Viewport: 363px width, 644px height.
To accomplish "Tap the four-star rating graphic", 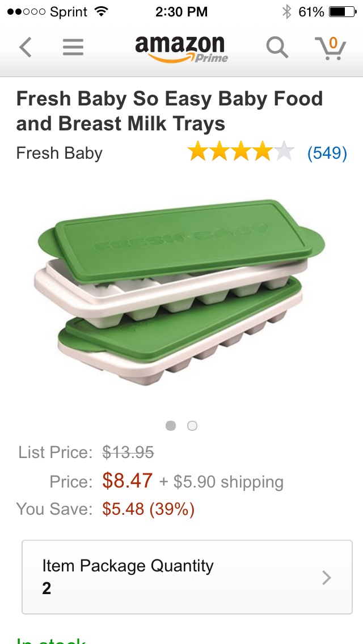I will coord(241,151).
